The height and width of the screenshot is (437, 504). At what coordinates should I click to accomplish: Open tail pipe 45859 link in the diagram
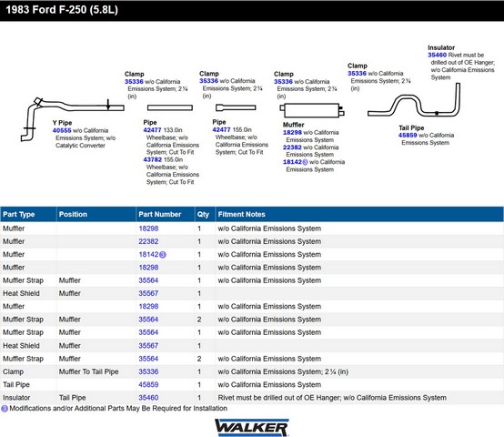[408, 136]
